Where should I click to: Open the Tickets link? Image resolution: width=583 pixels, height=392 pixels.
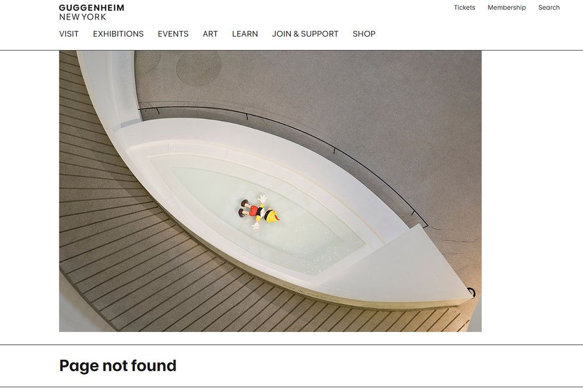point(465,8)
